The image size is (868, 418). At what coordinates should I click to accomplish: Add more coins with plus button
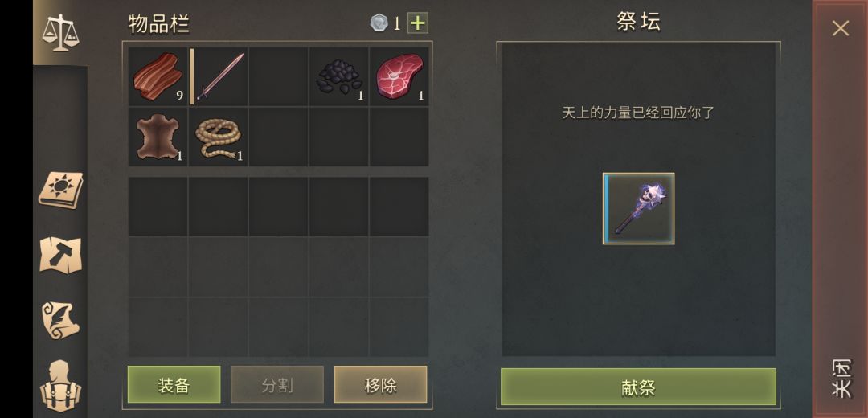417,23
